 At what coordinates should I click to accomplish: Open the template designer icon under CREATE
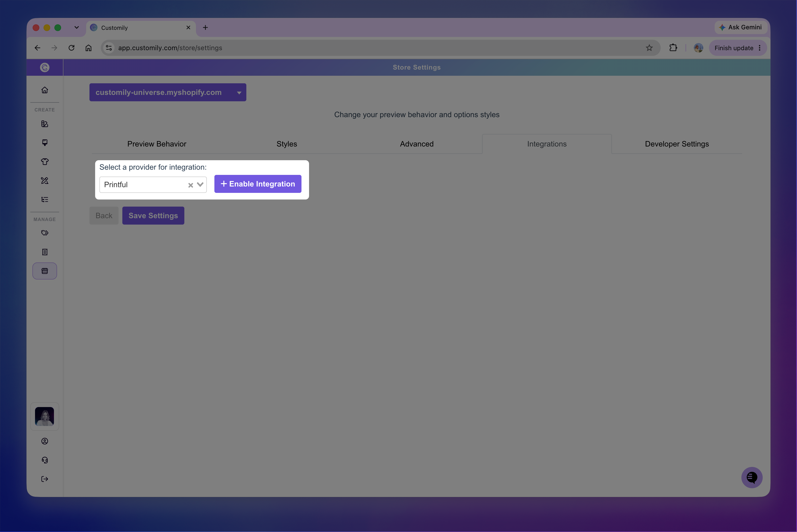click(x=44, y=124)
